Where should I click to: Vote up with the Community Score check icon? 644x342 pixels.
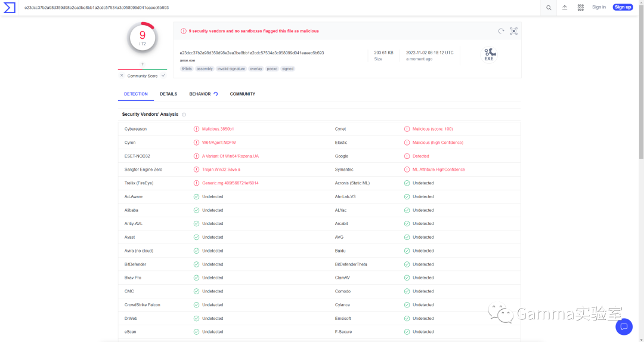[163, 76]
